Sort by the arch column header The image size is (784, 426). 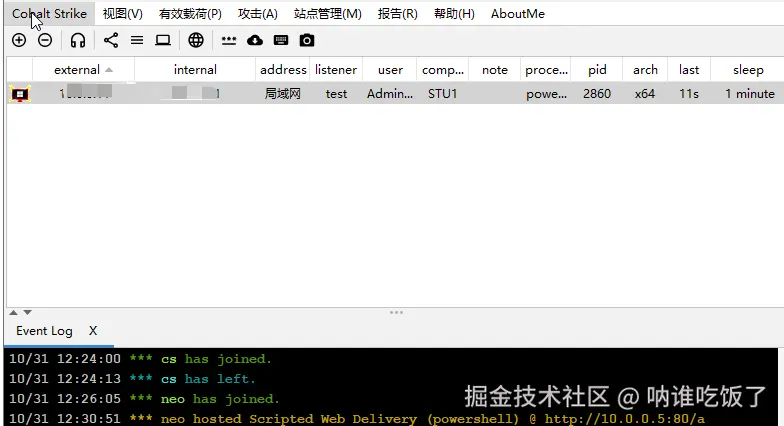[645, 70]
